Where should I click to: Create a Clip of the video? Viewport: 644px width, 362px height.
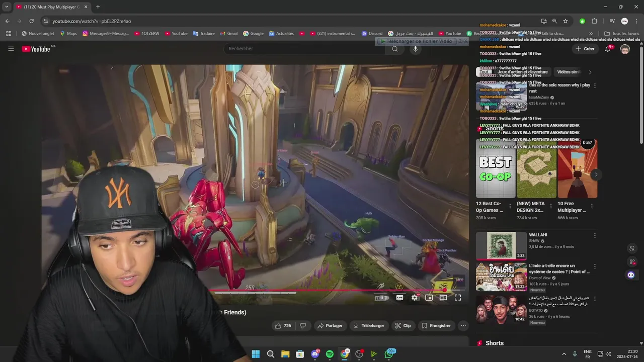pos(403,326)
